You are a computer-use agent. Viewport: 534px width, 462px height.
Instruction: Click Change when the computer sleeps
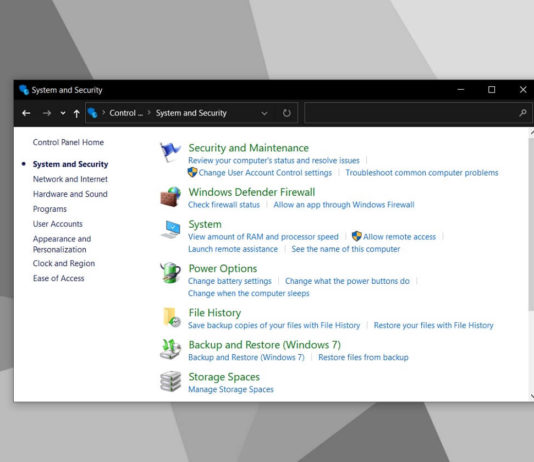(249, 293)
